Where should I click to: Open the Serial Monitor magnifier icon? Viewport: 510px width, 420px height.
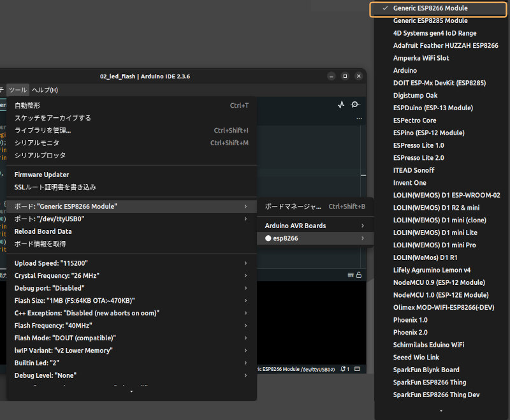point(355,105)
